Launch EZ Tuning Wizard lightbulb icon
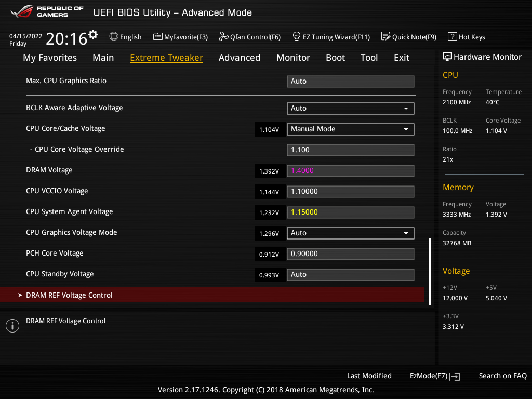The image size is (532, 399). click(297, 37)
